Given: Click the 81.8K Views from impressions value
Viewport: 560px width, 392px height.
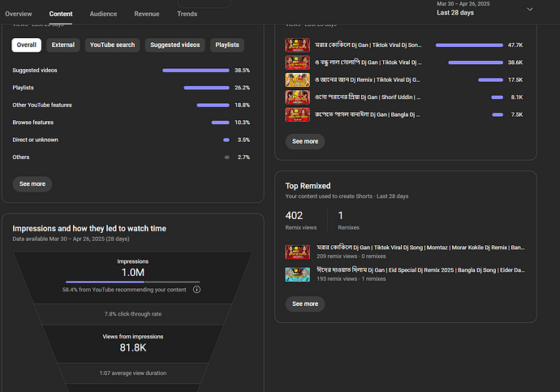Looking at the screenshot, I should click(133, 347).
